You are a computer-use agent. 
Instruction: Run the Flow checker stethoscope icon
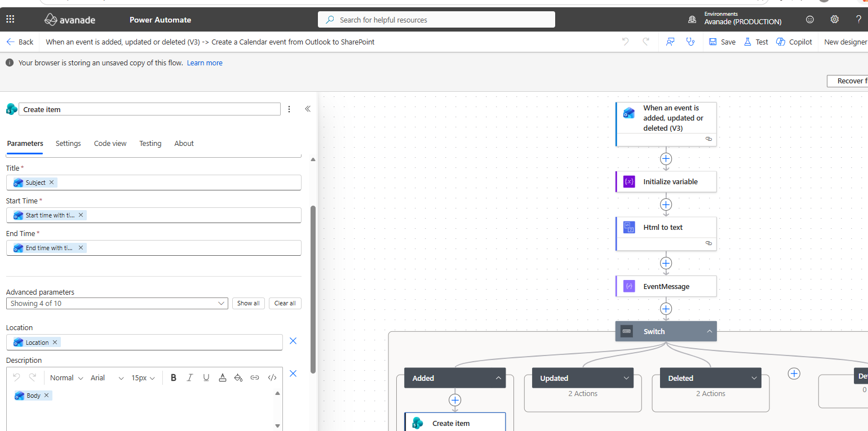click(x=690, y=42)
